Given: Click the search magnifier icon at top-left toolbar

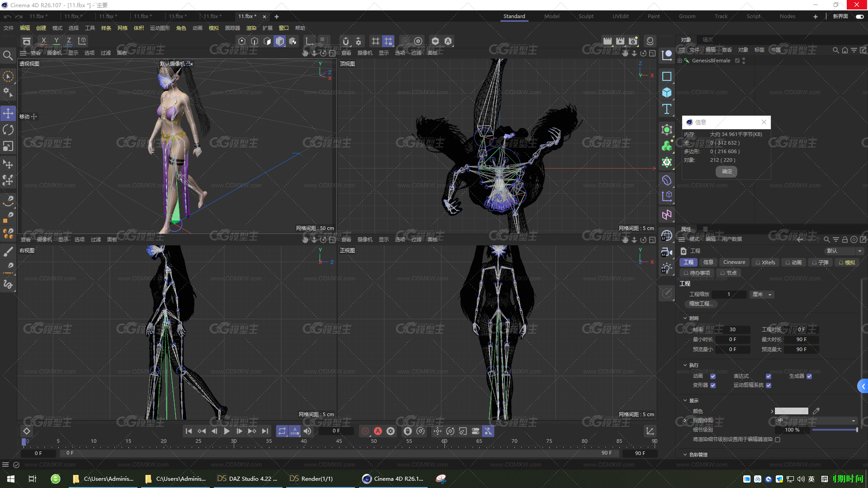Looking at the screenshot, I should coord(8,56).
